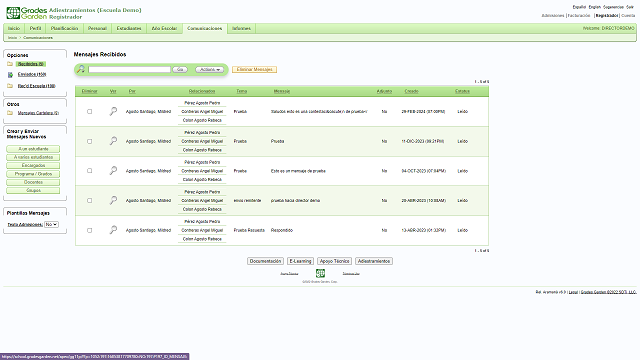This screenshot has height=360, width=640.
Task: Open the Perfil tab
Action: (x=35, y=28)
